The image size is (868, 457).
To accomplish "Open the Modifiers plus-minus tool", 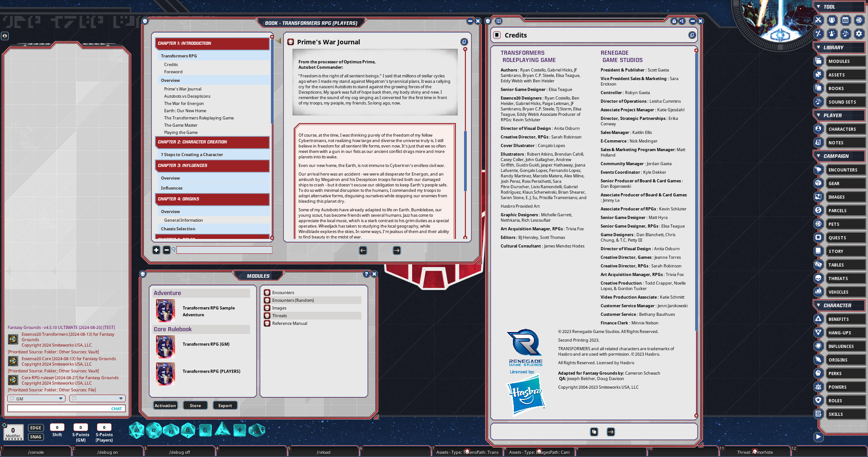I will tap(818, 33).
